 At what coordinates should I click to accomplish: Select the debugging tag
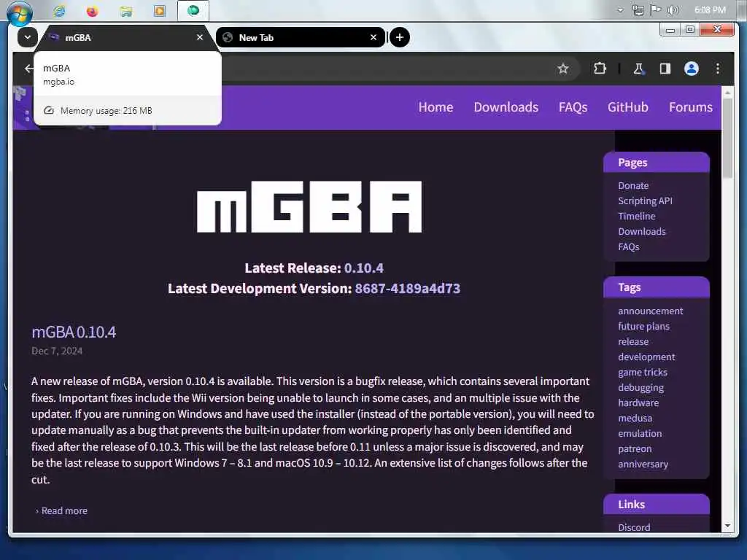[x=640, y=388]
